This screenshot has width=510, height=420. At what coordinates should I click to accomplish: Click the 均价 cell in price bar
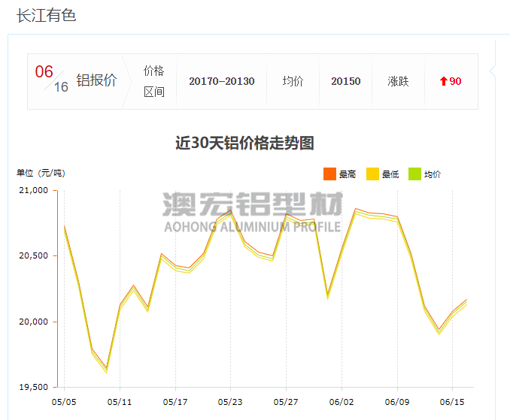click(x=293, y=81)
